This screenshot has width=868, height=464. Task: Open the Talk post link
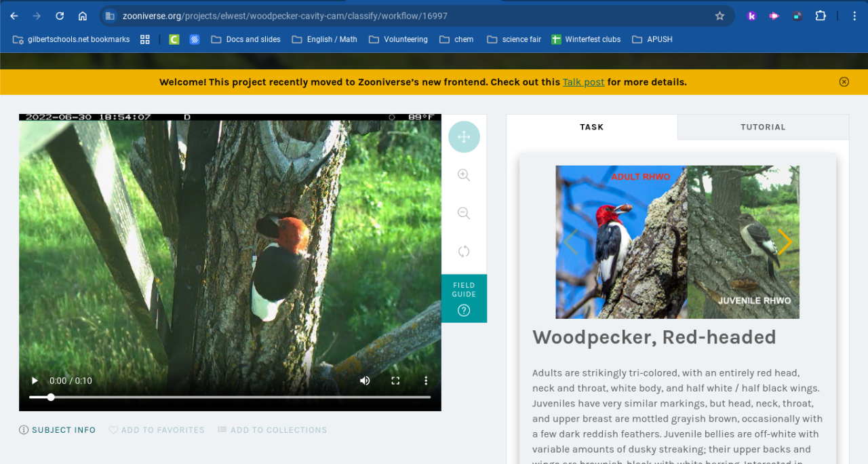pos(583,82)
